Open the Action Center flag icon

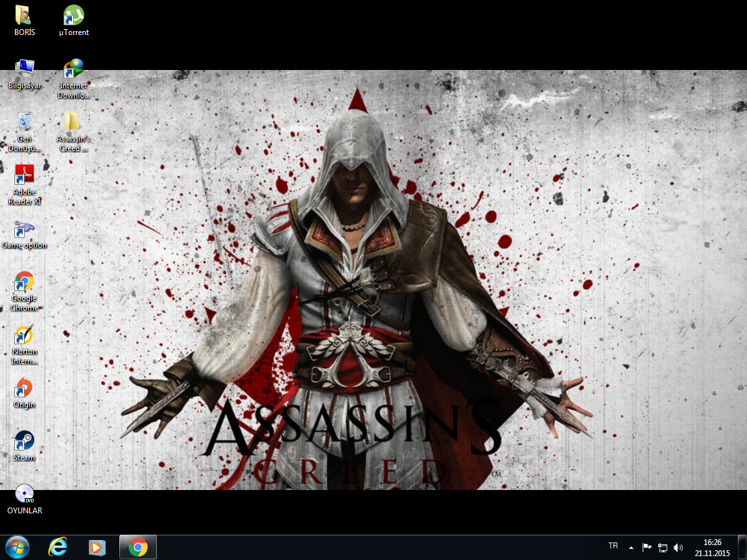[646, 548]
